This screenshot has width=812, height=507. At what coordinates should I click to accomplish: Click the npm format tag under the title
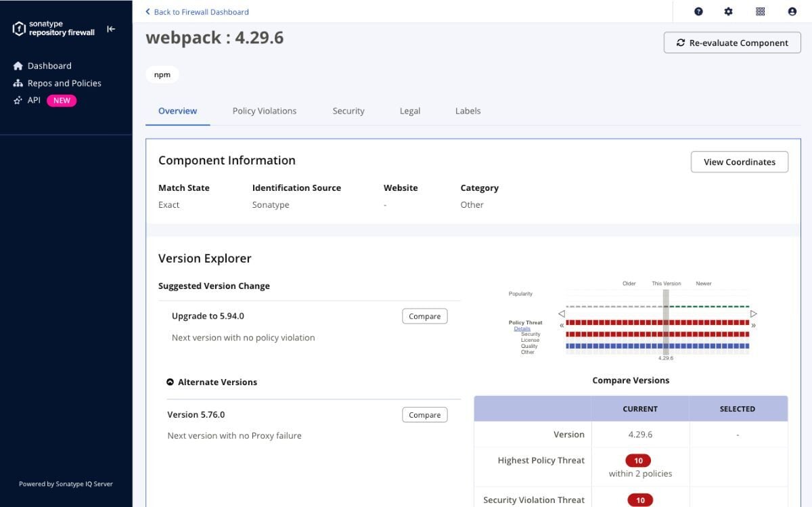(162, 74)
